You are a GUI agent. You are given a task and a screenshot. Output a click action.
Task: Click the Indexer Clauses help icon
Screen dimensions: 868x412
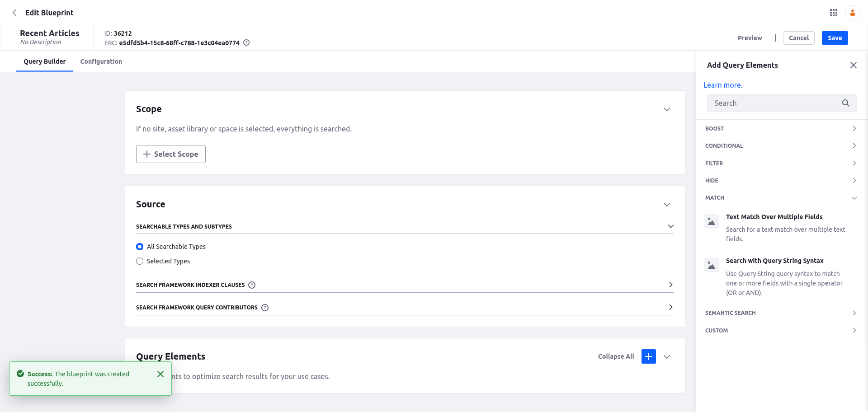pyautogui.click(x=252, y=285)
